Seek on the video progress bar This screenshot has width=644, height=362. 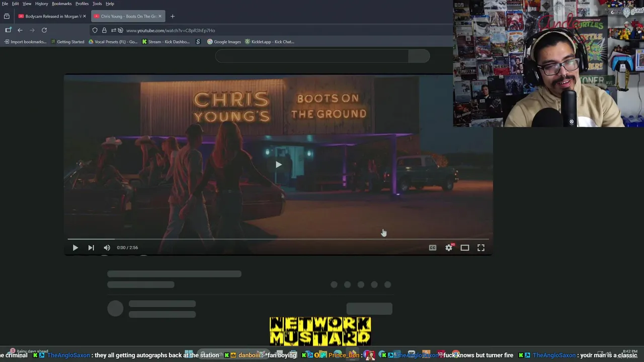[x=278, y=239]
